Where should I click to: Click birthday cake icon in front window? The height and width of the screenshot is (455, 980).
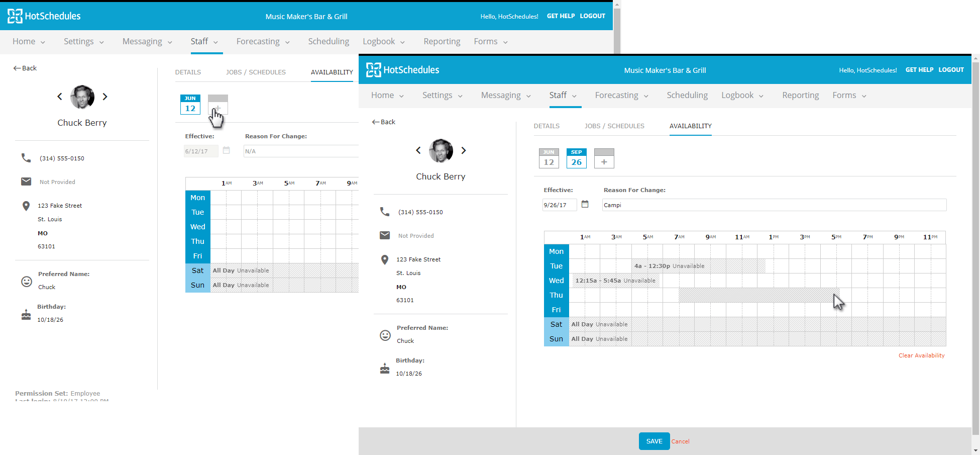tap(385, 369)
